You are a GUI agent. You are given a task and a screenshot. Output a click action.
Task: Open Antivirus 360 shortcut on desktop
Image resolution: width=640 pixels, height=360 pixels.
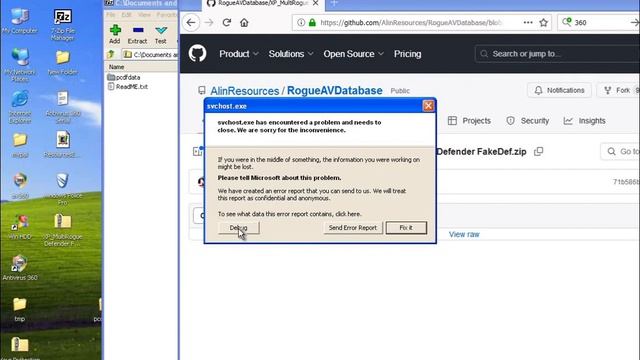(x=20, y=267)
